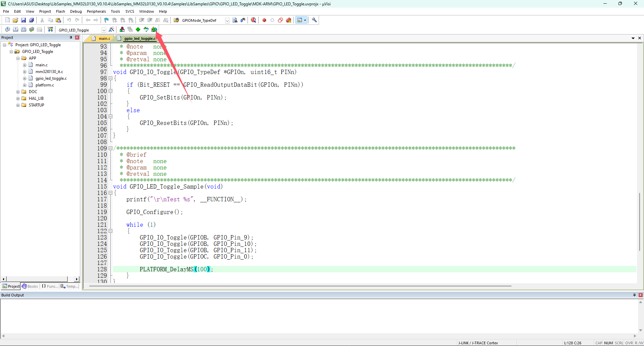The image size is (644, 346).
Task: Collapse the code fold at line 98
Action: [110, 78]
